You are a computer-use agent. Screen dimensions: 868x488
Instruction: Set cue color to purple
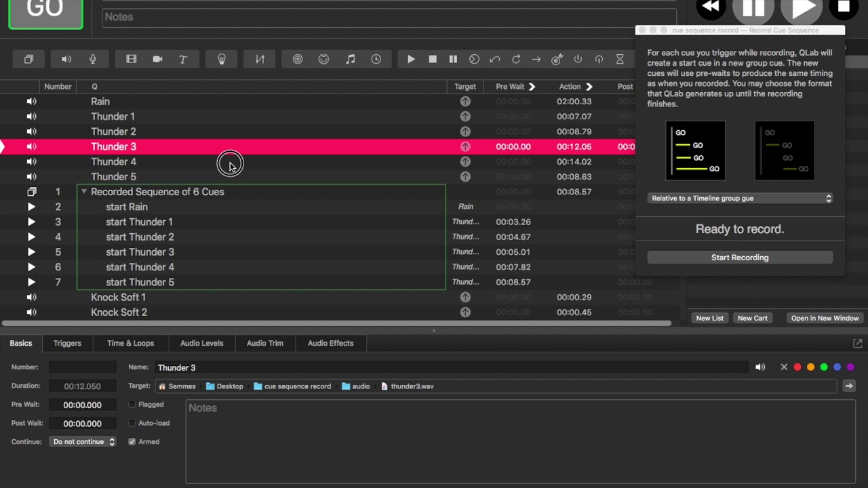click(850, 367)
